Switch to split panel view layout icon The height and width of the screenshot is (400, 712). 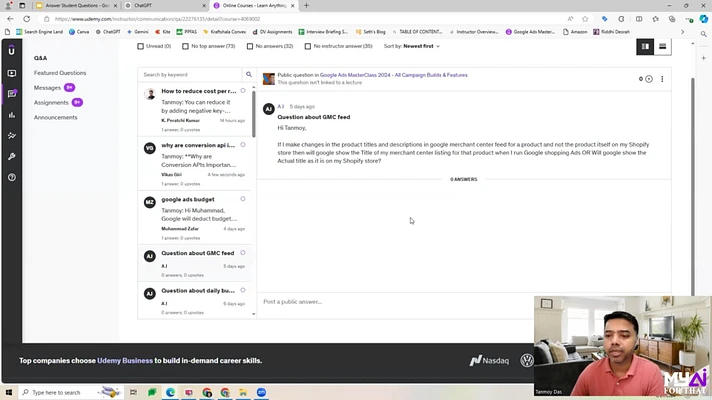645,46
